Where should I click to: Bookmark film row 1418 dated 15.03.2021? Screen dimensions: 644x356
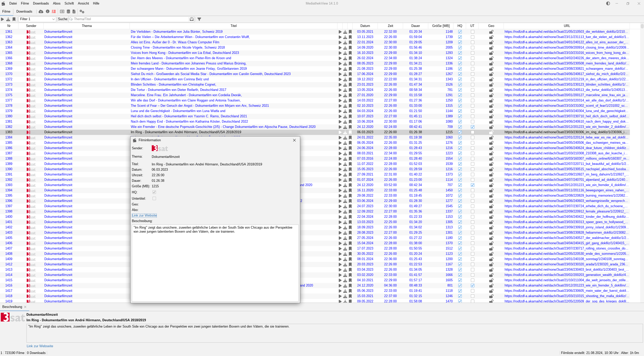click(x=350, y=296)
